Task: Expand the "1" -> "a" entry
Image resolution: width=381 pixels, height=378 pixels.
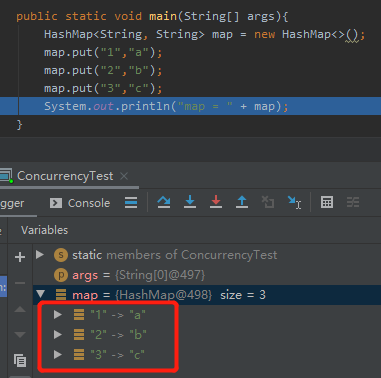Action: tap(58, 314)
